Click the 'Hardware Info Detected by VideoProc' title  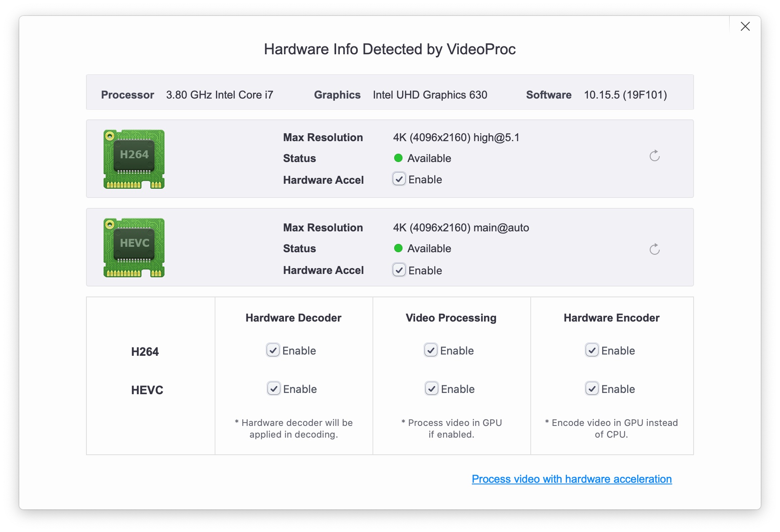390,49
